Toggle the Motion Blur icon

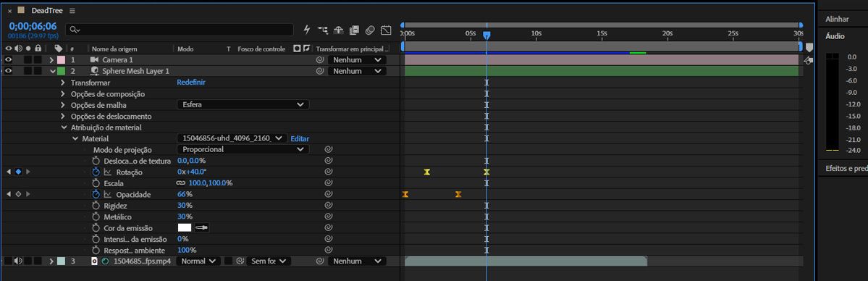pos(371,30)
